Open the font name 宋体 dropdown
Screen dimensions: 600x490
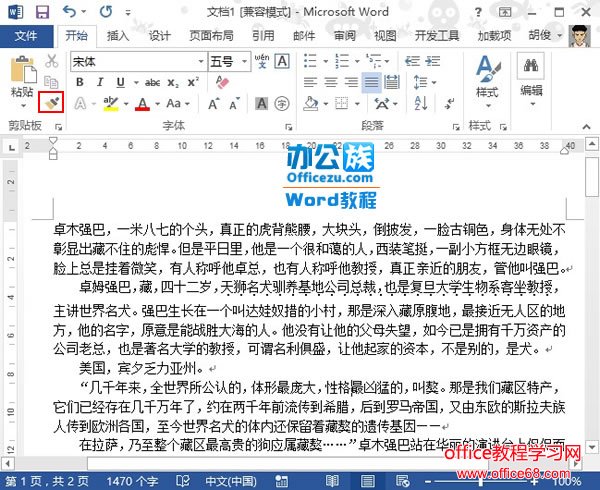point(201,62)
